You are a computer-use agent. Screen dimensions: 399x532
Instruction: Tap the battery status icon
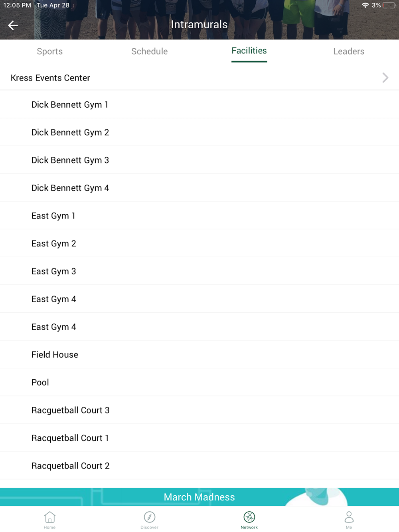click(389, 6)
